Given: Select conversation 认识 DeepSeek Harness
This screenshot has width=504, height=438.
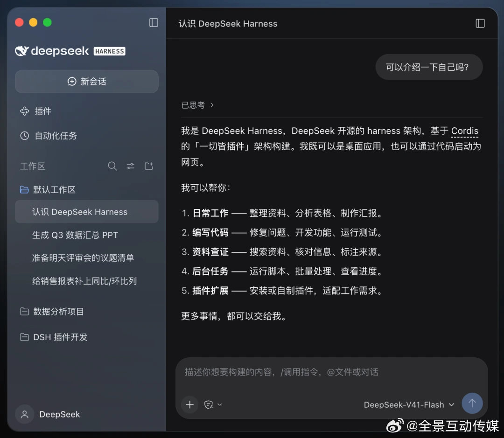Looking at the screenshot, I should tap(86, 212).
